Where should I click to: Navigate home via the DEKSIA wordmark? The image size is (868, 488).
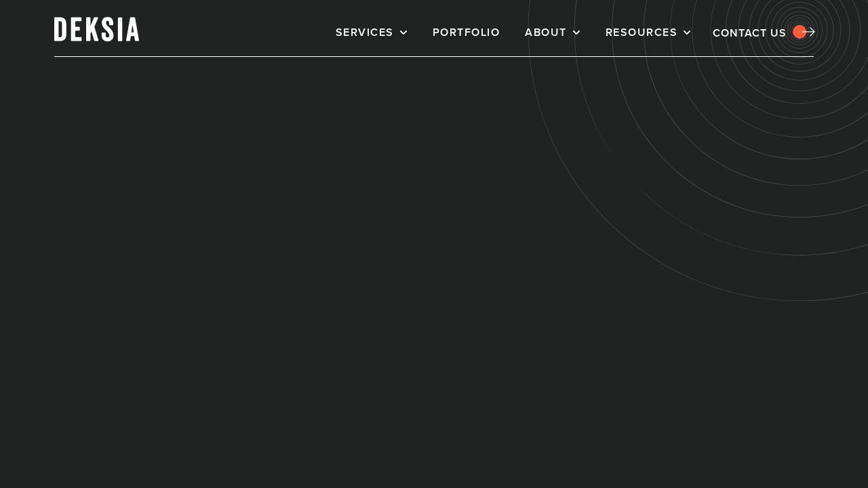click(x=96, y=29)
